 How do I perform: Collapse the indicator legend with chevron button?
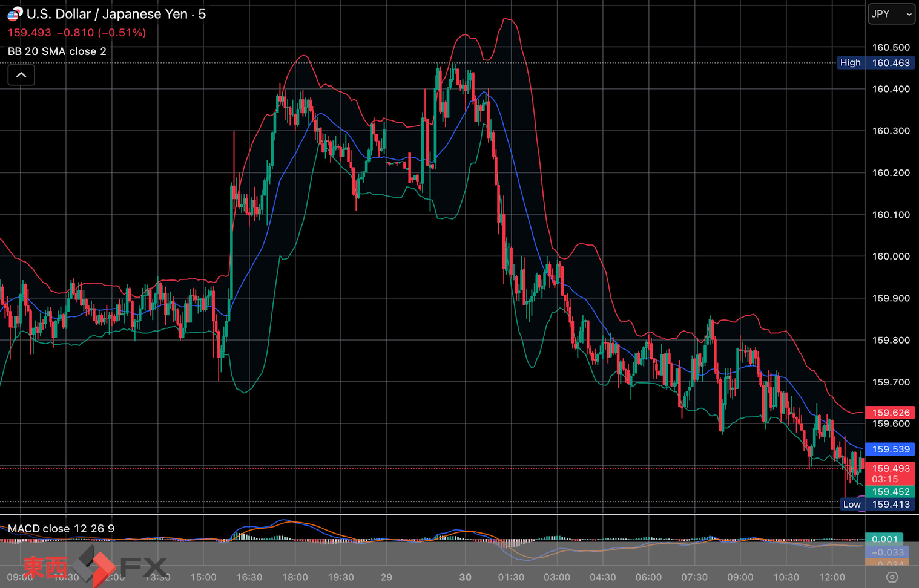click(x=21, y=75)
